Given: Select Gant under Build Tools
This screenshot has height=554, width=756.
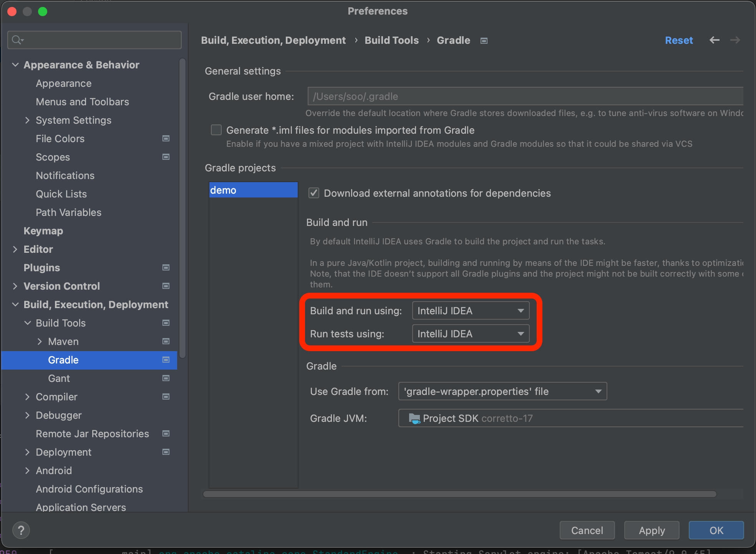Looking at the screenshot, I should 59,378.
